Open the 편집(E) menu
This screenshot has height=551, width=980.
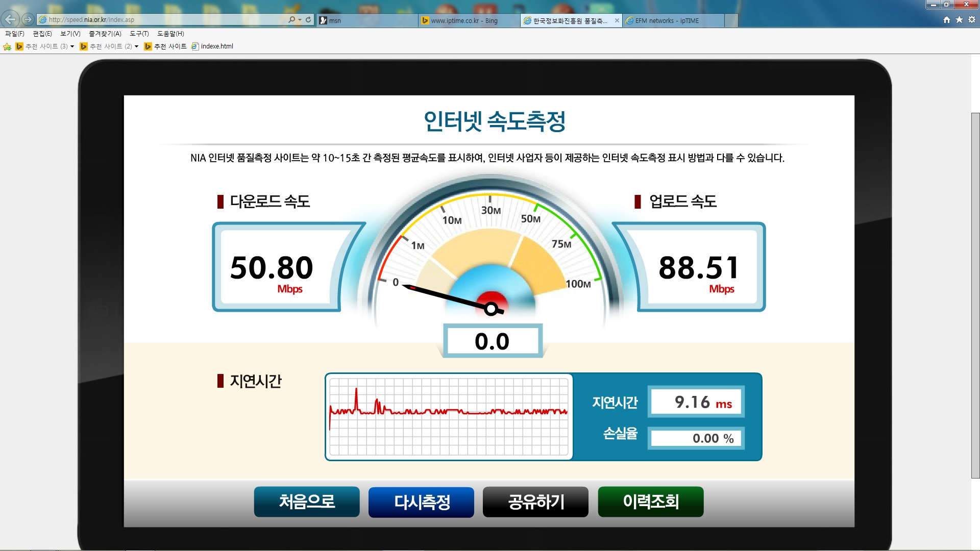42,34
